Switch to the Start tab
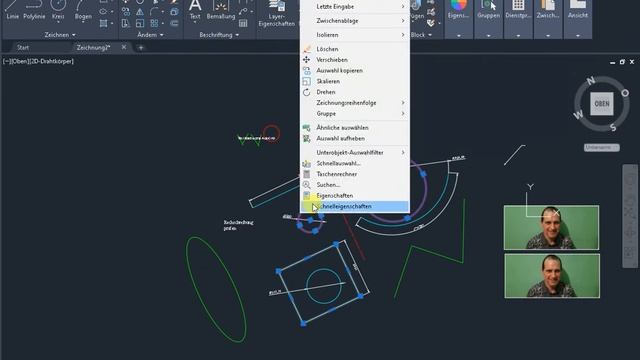 (x=23, y=47)
